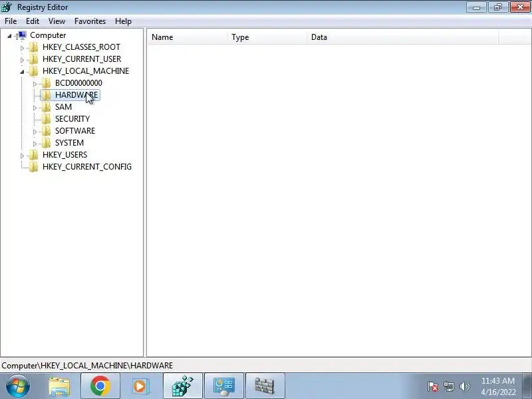Click the HKEY_CURRENT_CONFIG folder icon

click(34, 167)
